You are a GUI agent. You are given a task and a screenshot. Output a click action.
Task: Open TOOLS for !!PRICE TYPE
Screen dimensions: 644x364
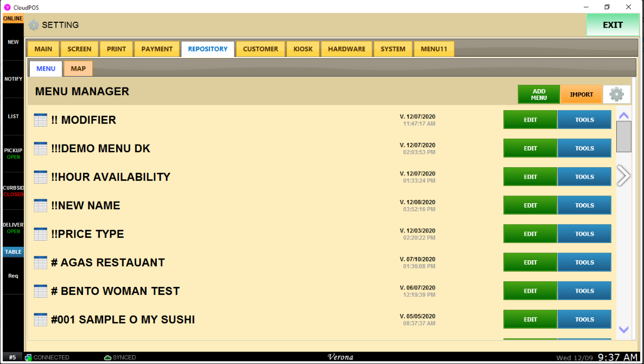(584, 234)
